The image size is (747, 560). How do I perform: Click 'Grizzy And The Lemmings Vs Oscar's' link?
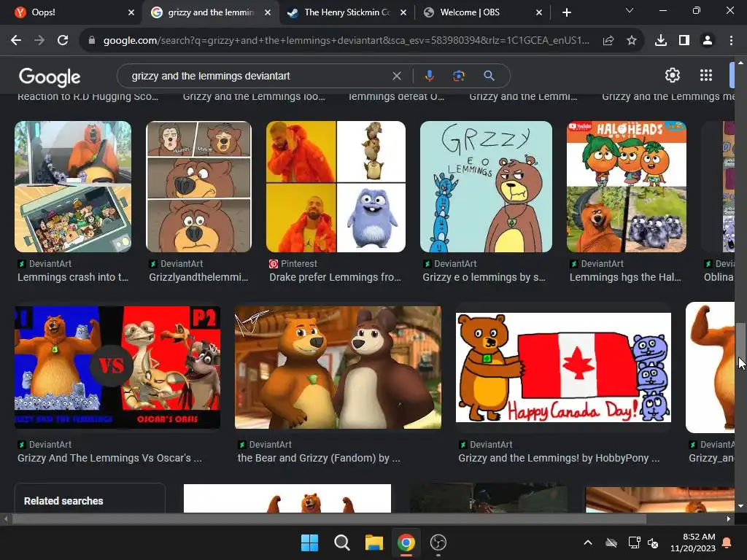(109, 458)
